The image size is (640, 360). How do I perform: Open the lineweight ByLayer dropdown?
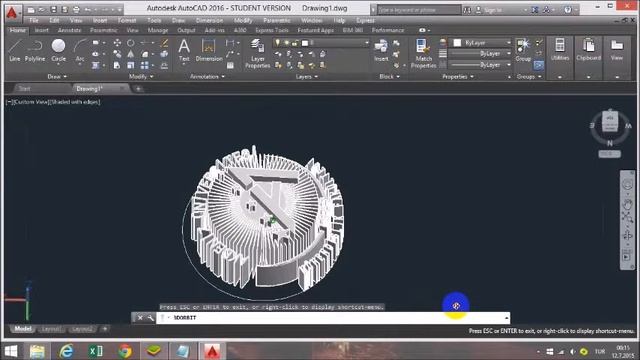point(480,53)
